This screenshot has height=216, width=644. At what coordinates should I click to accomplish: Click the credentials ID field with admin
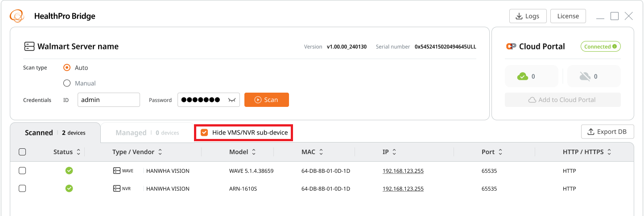coord(109,100)
